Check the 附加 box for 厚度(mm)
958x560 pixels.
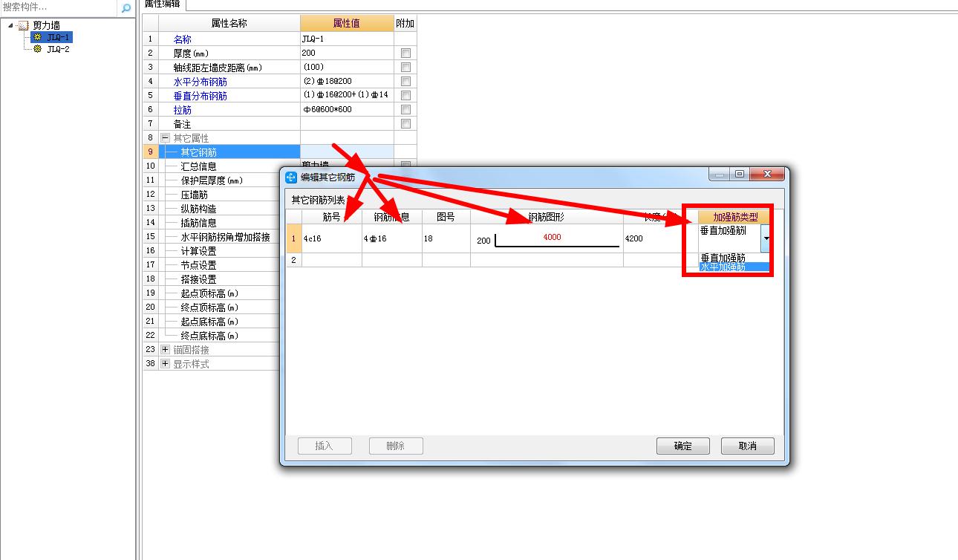pos(405,53)
